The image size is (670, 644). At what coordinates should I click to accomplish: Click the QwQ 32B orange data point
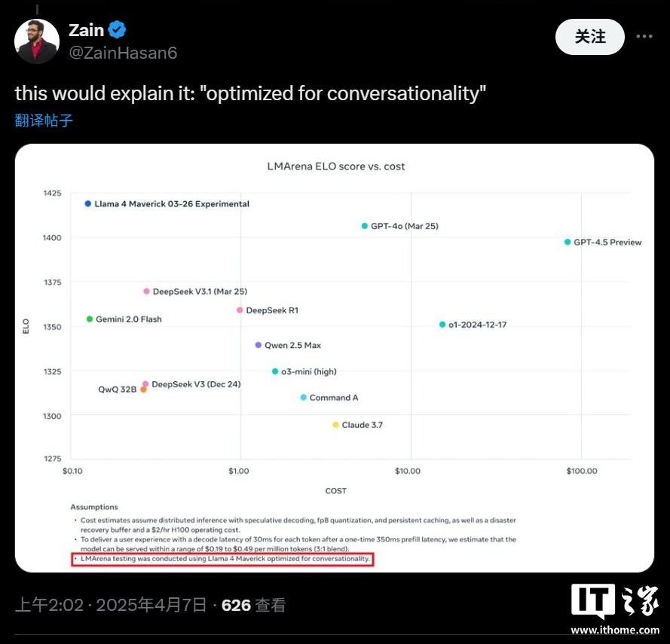click(143, 389)
